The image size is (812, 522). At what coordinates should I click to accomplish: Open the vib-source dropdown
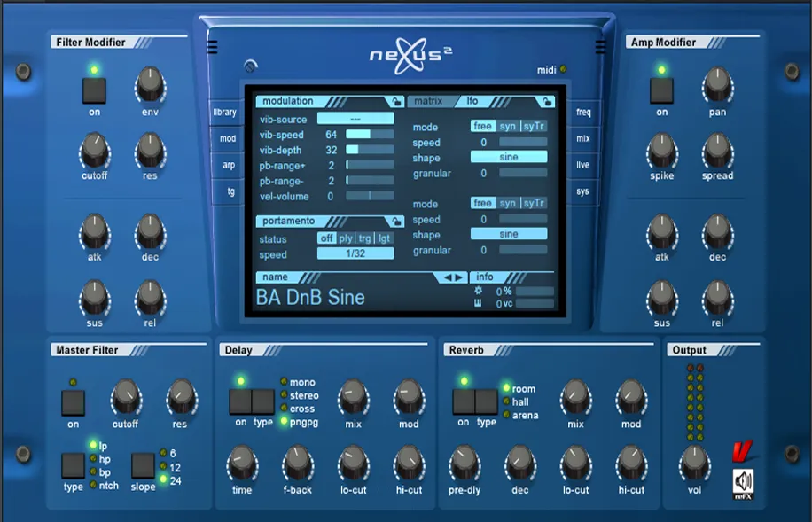(x=355, y=119)
